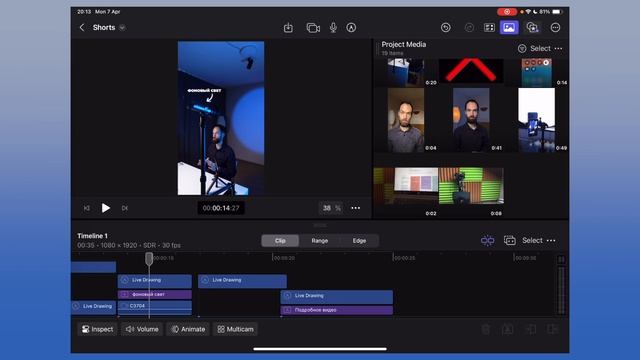Screen dimensions: 640x360
Task: Jump to the previous edit point
Action: 87,208
